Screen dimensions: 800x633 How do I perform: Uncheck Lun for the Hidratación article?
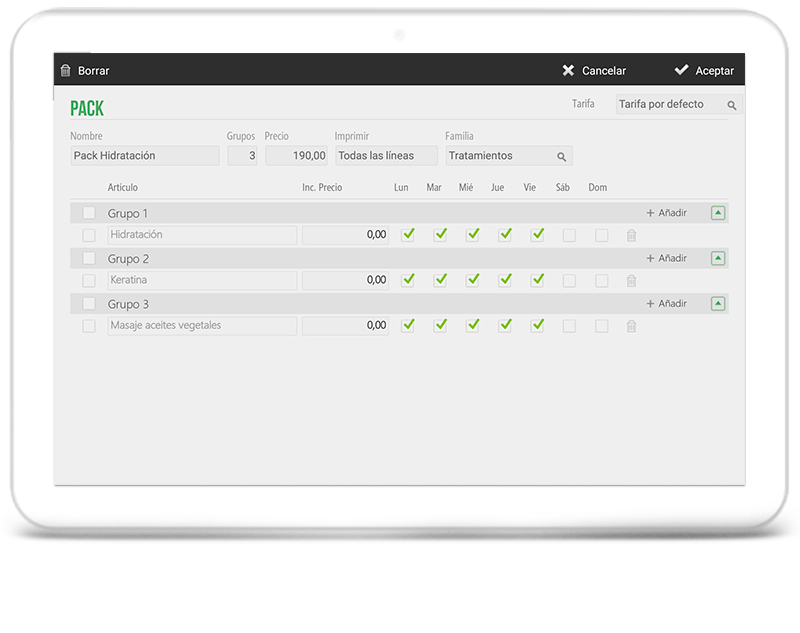[x=408, y=235]
